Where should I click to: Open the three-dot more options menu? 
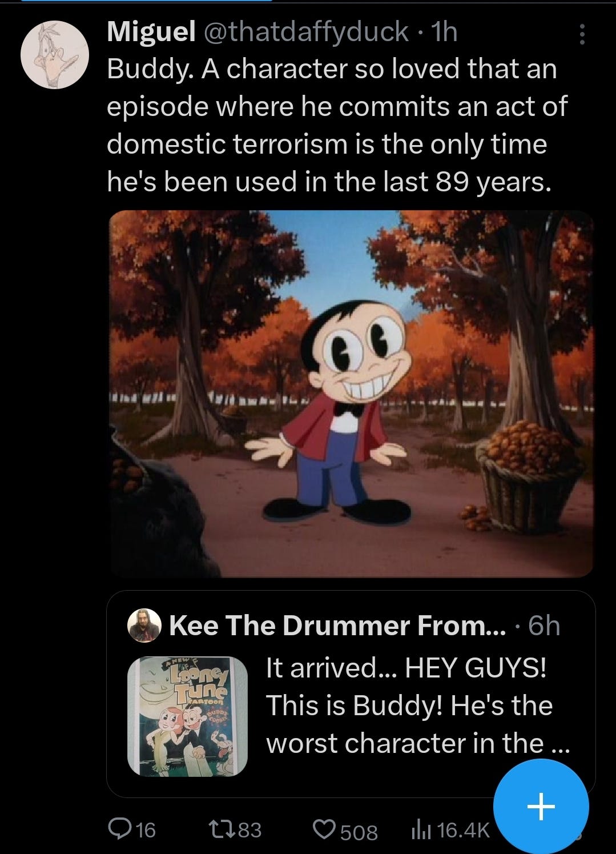(x=582, y=34)
